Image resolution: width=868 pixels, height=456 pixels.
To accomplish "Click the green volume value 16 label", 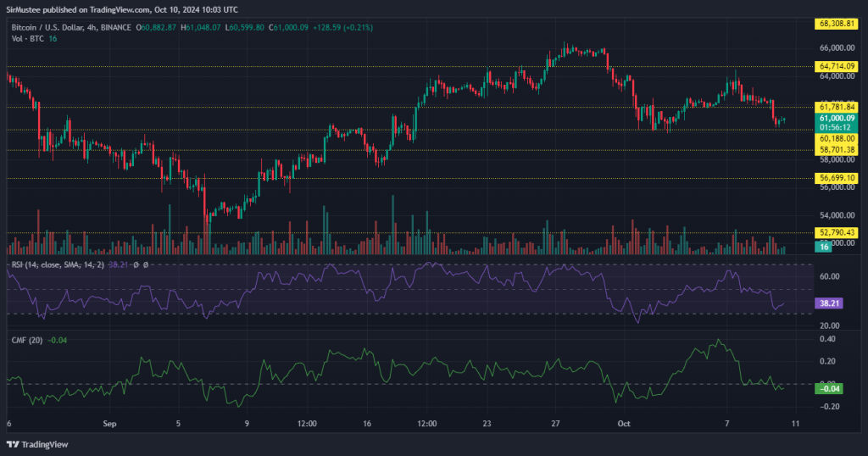I will coord(822,246).
